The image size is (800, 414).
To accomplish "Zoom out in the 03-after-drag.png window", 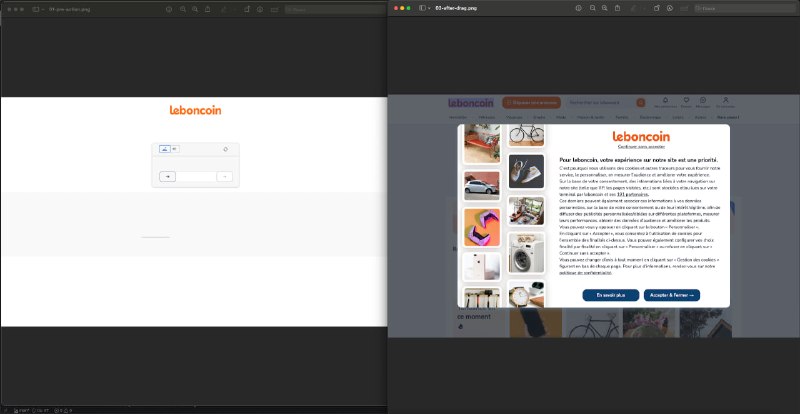I will click(592, 8).
